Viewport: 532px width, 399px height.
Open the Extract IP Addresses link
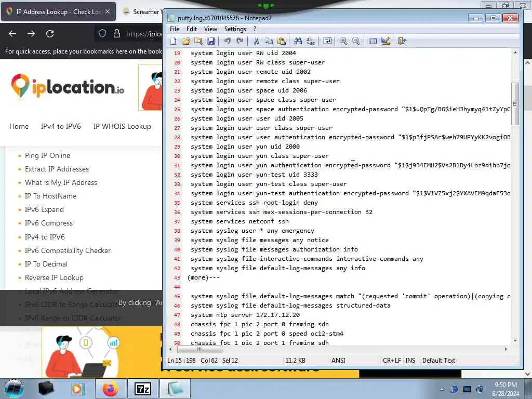coord(57,169)
